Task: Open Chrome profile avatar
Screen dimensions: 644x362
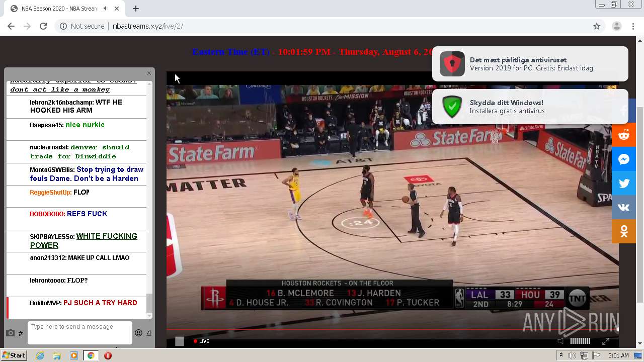Action: click(x=616, y=26)
